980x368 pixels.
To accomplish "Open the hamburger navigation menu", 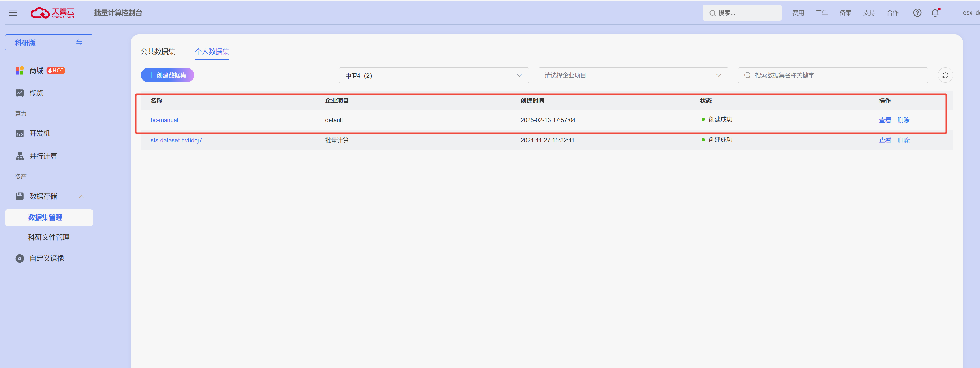I will coord(13,13).
